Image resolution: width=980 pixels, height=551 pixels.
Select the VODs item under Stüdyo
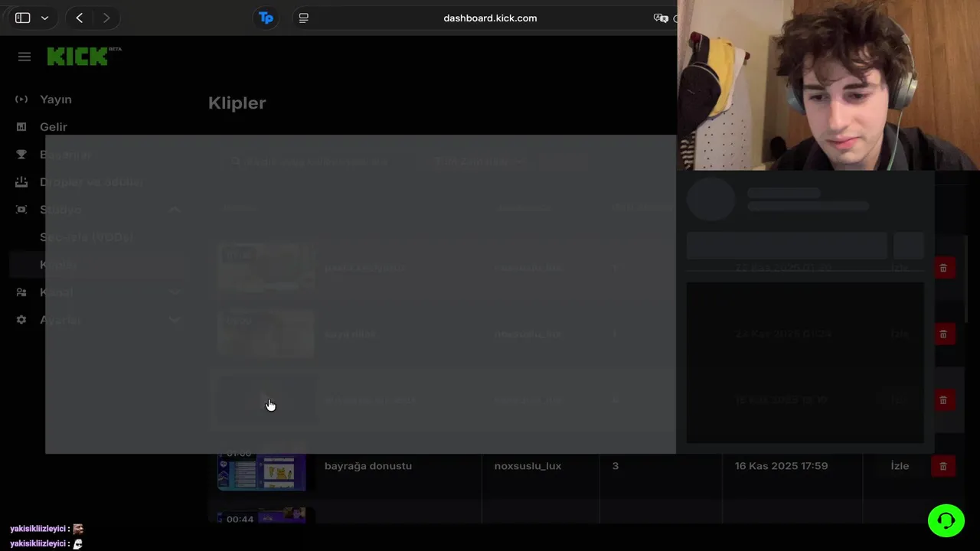(87, 237)
